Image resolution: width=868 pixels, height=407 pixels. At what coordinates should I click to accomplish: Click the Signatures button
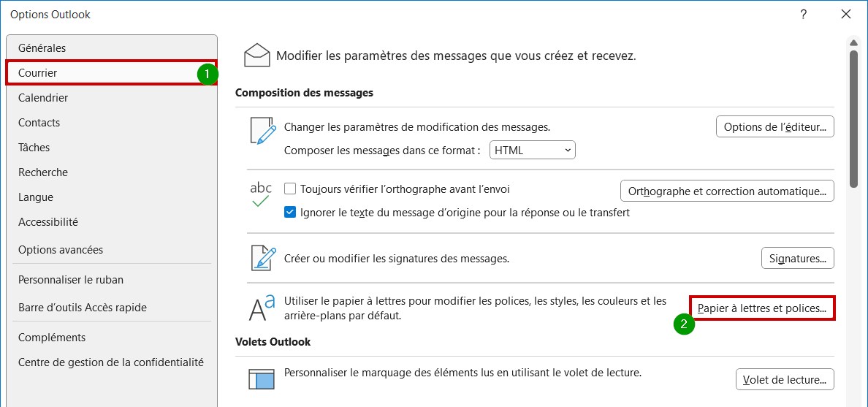(798, 258)
